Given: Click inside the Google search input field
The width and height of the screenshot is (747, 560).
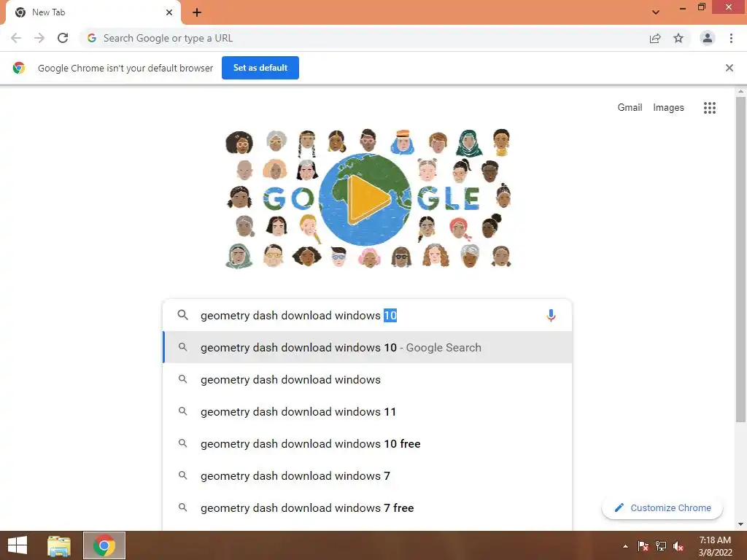Looking at the screenshot, I should pos(367,315).
